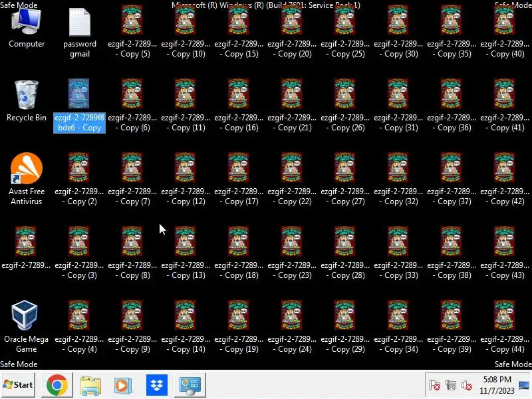Image resolution: width=532 pixels, height=399 pixels.
Task: Click the network status tray icon
Action: [x=451, y=385]
